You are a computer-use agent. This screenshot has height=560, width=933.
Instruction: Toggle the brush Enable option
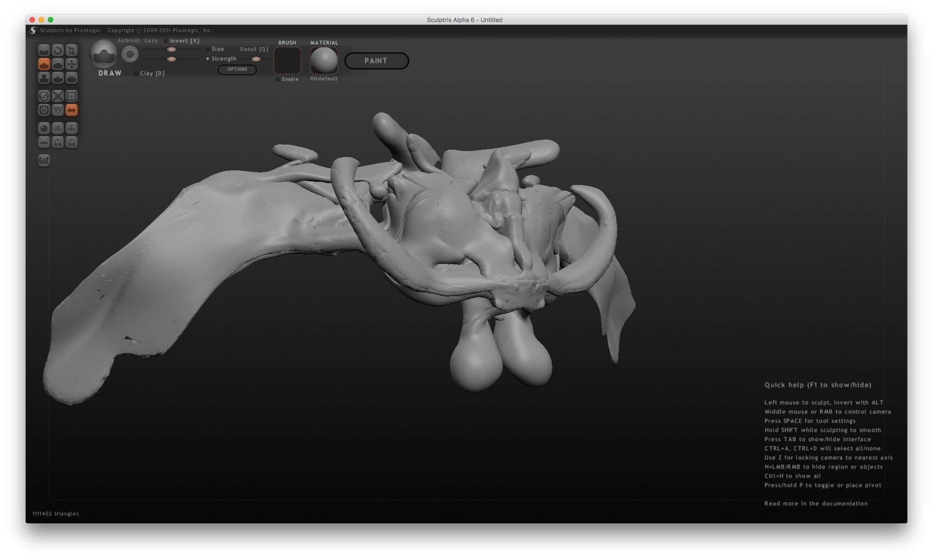tap(287, 79)
